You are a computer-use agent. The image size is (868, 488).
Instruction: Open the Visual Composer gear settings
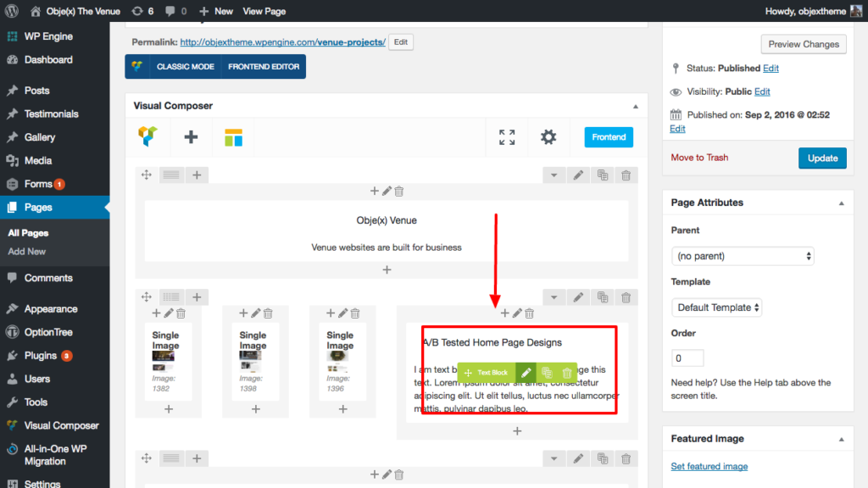coord(548,137)
